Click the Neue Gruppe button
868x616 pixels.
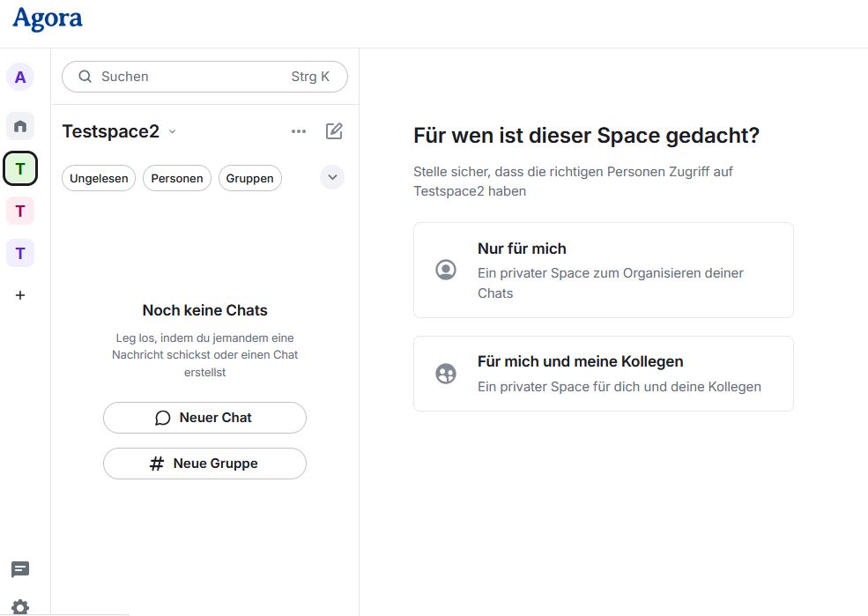click(x=204, y=464)
